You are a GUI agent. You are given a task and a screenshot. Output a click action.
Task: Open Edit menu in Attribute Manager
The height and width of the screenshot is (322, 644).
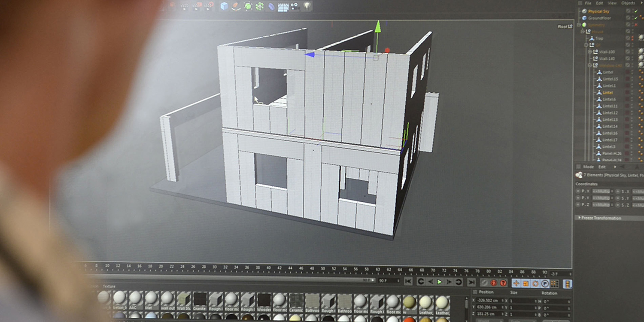tap(602, 167)
